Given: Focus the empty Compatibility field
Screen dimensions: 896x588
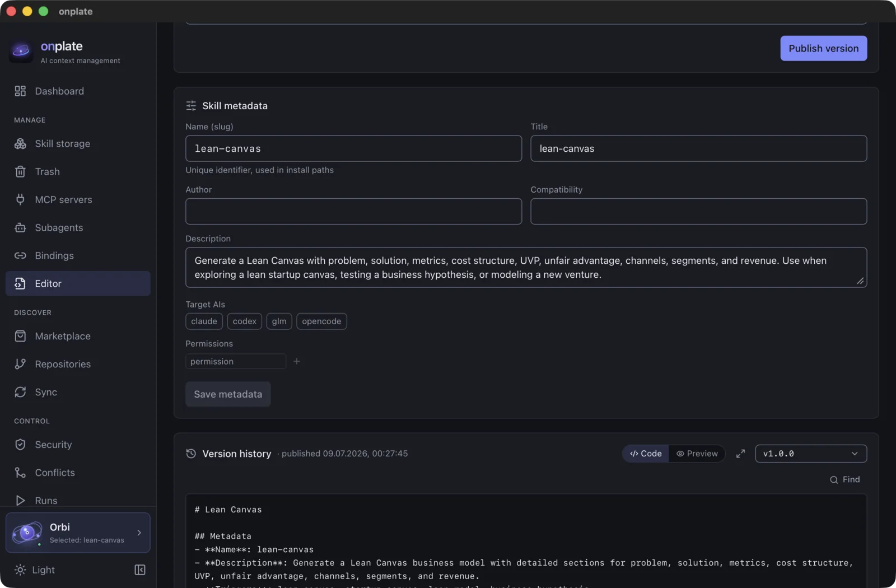Looking at the screenshot, I should click(x=698, y=212).
